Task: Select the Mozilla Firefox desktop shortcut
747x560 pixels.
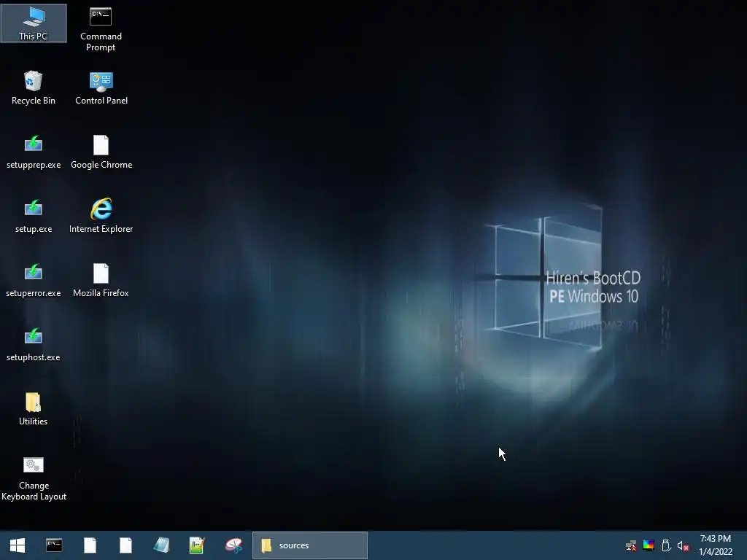Action: click(x=101, y=281)
